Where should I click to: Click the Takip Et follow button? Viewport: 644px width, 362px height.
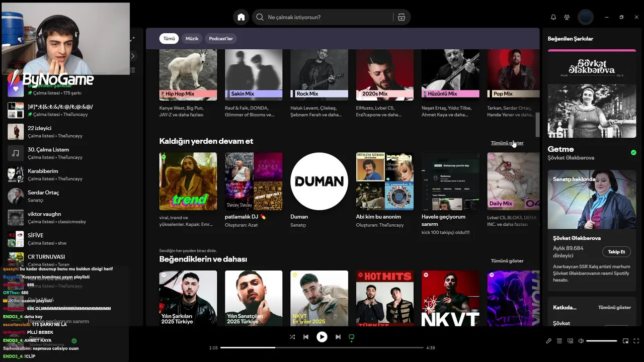(616, 252)
